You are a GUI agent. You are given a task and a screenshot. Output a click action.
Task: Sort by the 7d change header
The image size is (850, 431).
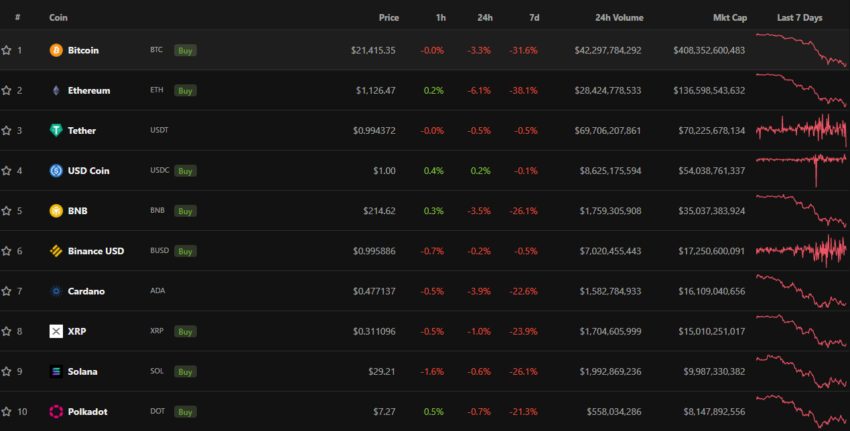535,17
